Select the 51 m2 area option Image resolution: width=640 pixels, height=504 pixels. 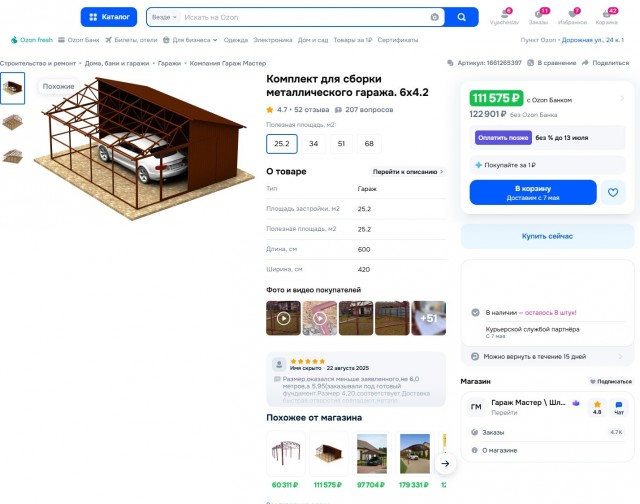(341, 144)
